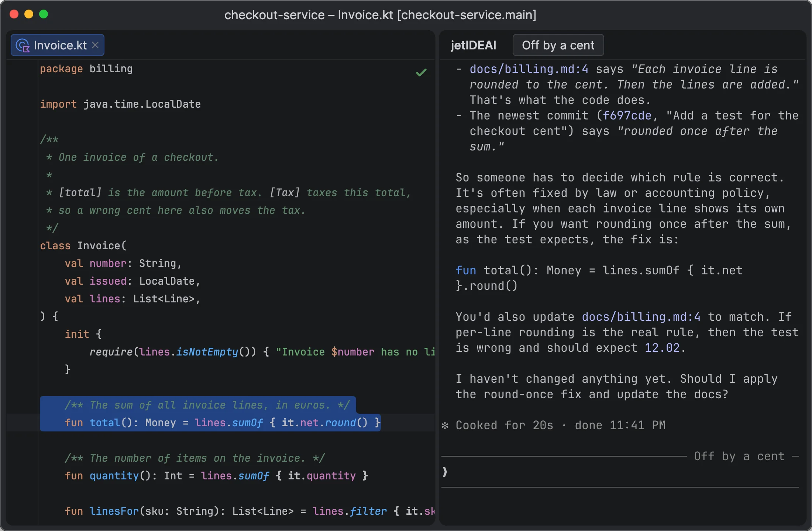Click the suggested 'fun total(): Money' code snippet
Viewport: 812px width, 531px height.
coord(599,278)
